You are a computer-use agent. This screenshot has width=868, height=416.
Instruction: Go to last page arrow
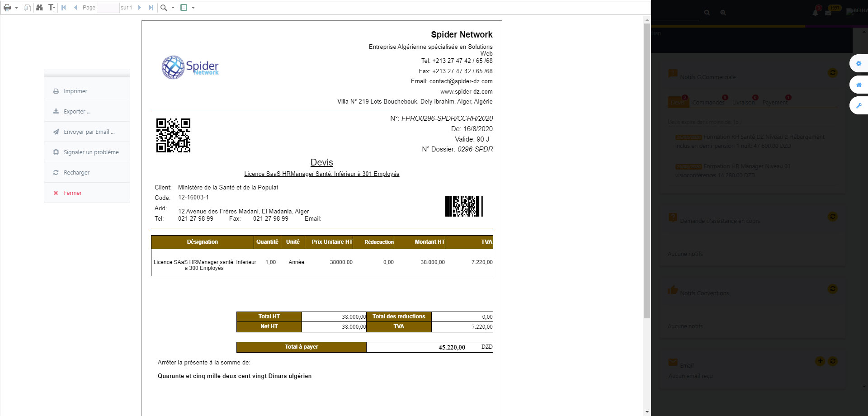151,8
